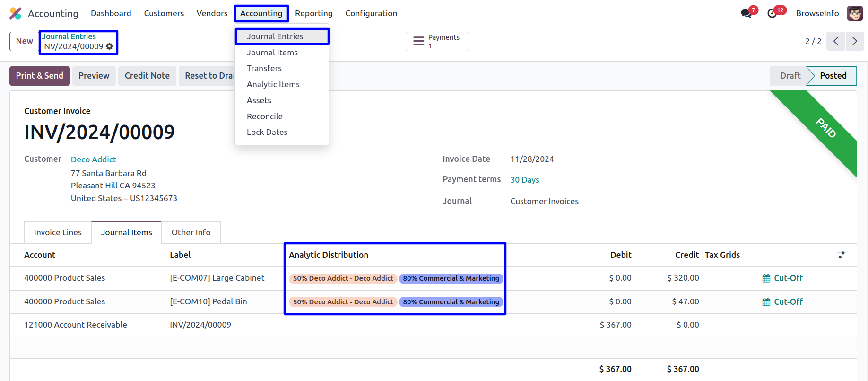Click Cut-Off calendar icon for Large Cabinet
This screenshot has width=868, height=381.
tap(766, 278)
